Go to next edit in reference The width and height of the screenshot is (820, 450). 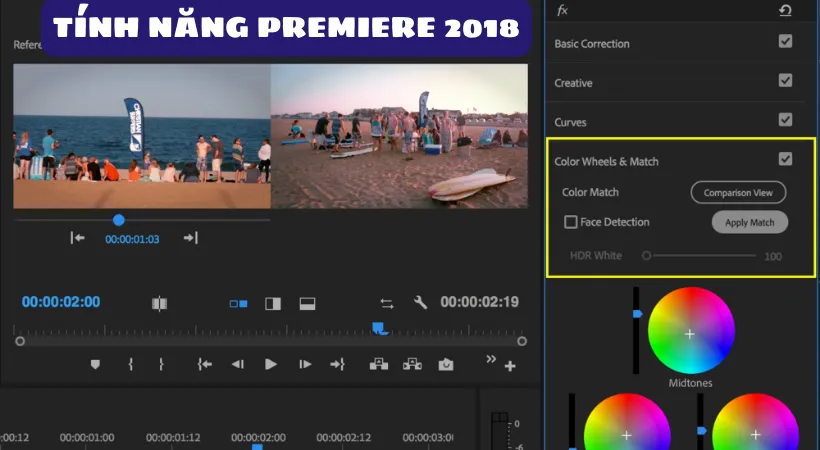[190, 238]
